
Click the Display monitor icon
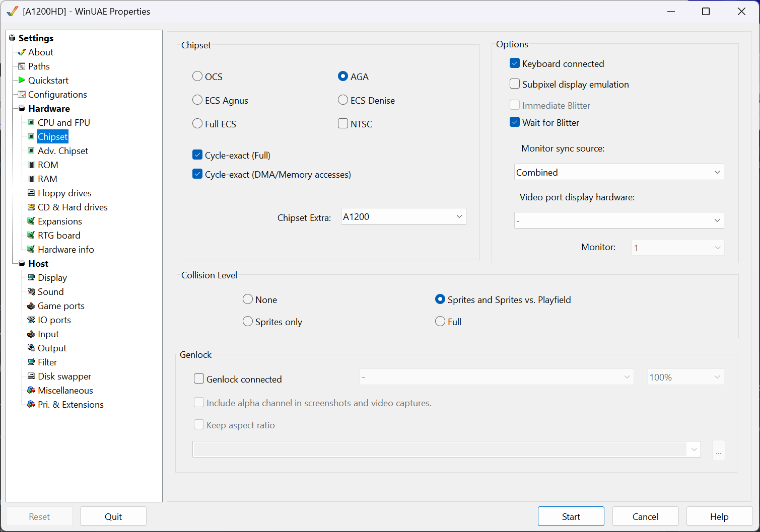(x=31, y=278)
